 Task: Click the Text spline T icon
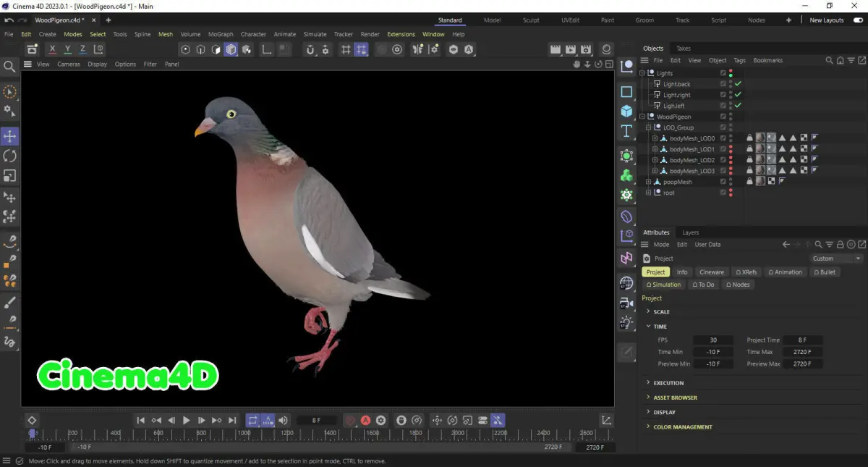click(626, 131)
